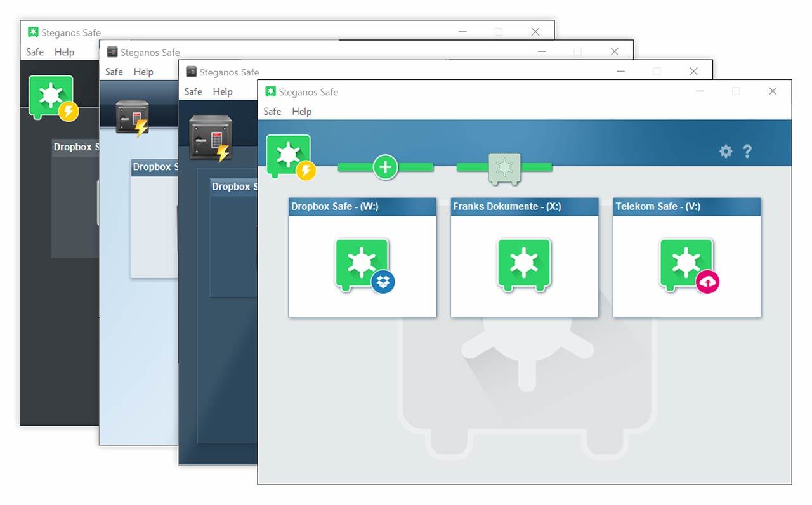Open settings gear in front window
The image size is (812, 505).
click(726, 151)
